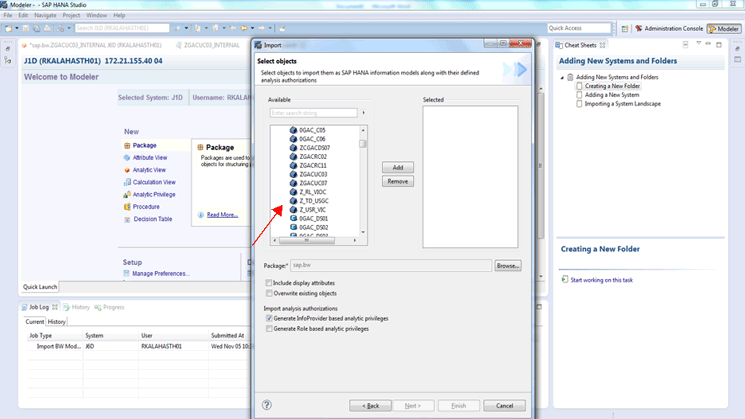Open dropdown arrow beside the forward navigation arrow
745x419 pixels.
[270, 29]
